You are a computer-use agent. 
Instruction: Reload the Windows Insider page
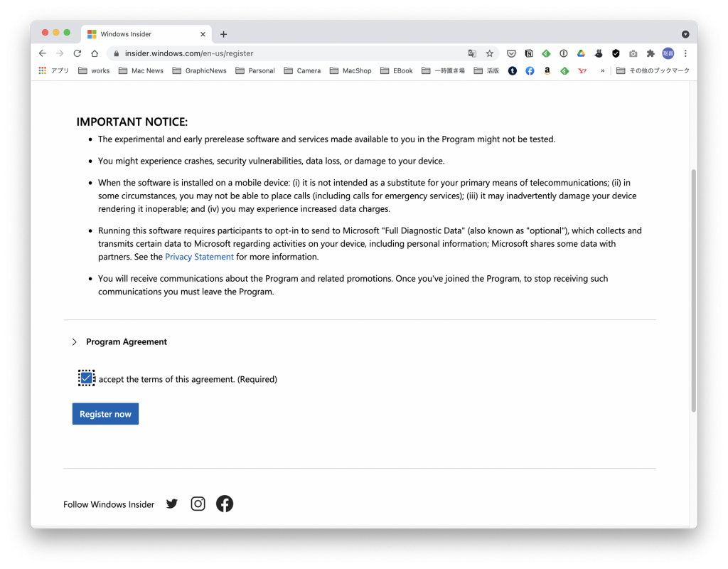(77, 53)
